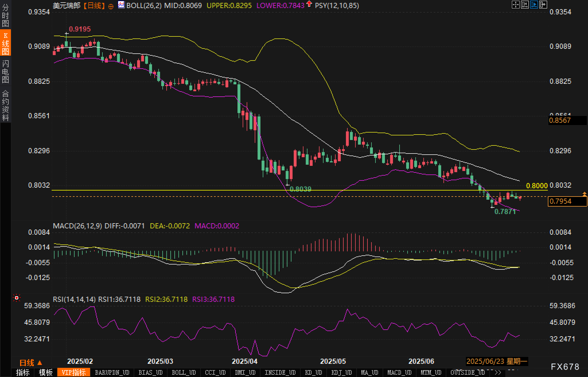The height and width of the screenshot is (377, 588).
Task: Click the second chart-axis icon at top right
Action: pyautogui.click(x=525, y=5)
